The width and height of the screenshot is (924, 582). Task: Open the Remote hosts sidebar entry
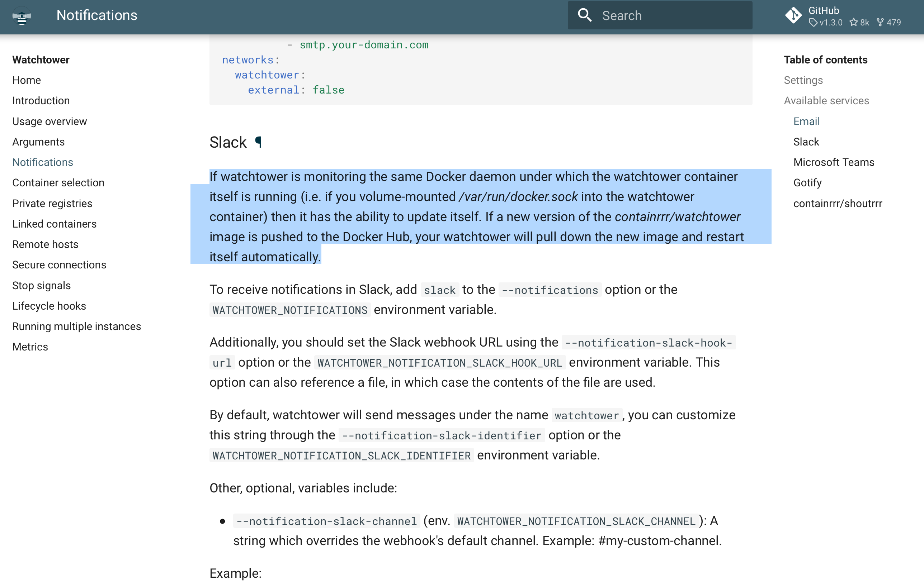(45, 244)
